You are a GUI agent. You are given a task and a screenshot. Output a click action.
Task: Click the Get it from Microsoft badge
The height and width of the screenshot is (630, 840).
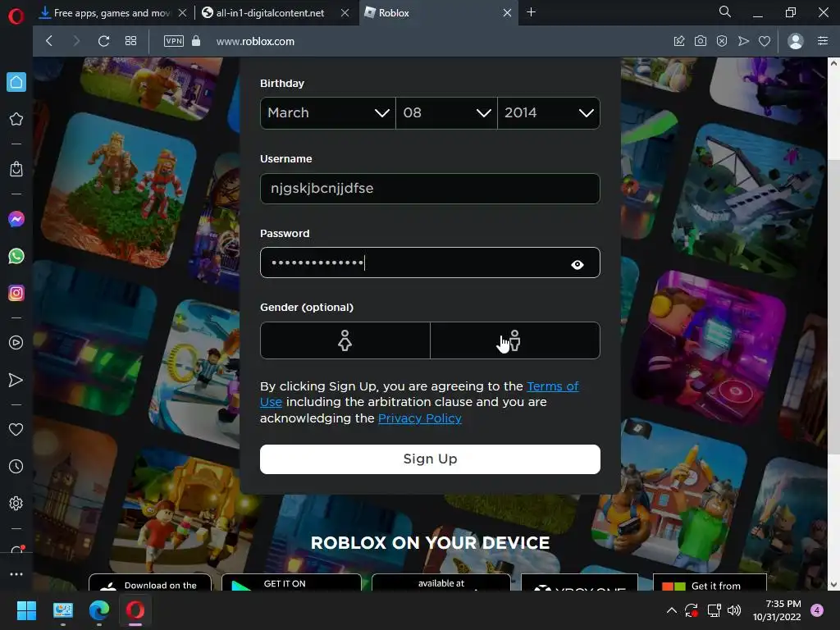[710, 582]
